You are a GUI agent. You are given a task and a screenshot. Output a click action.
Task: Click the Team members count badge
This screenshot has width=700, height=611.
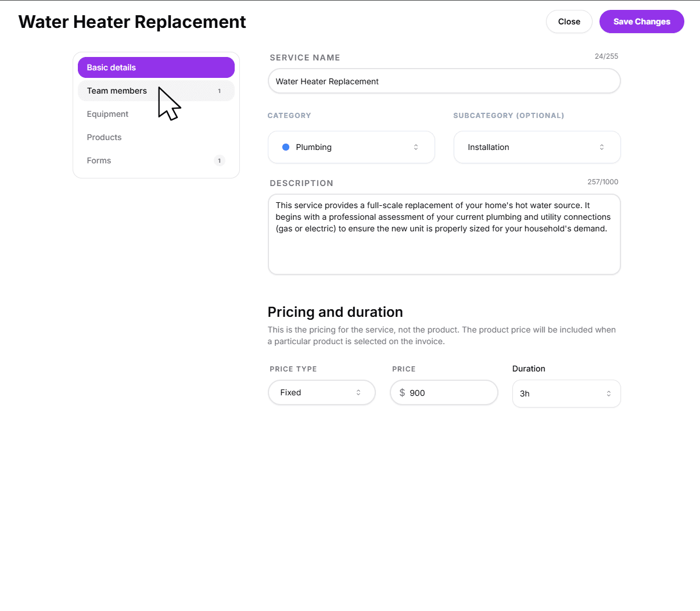[219, 91]
